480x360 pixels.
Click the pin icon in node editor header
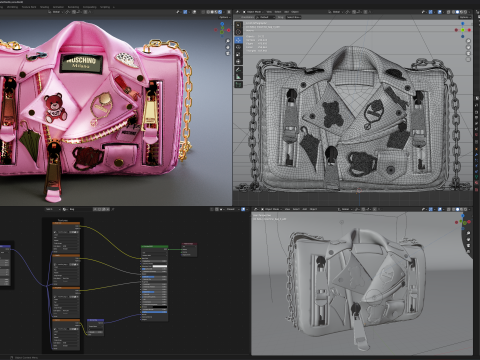click(x=113, y=209)
